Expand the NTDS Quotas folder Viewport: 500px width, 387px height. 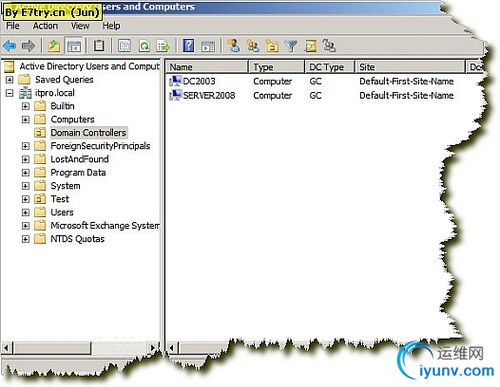tap(25, 239)
